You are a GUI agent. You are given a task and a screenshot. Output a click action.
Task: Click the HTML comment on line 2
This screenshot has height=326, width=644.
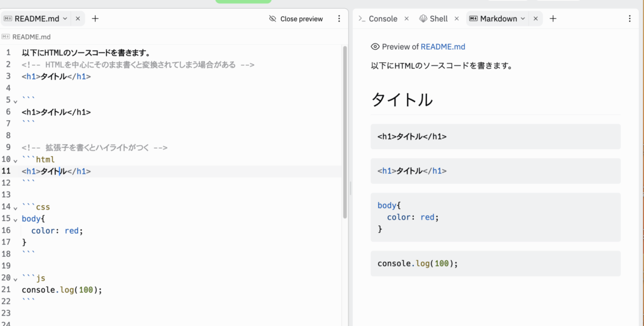point(138,65)
